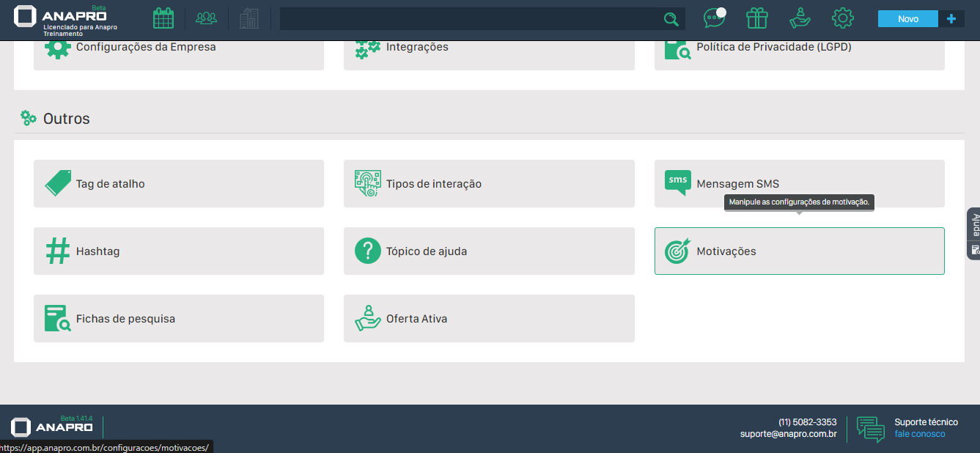The image size is (980, 453).
Task: Open Tipos de interação card
Action: click(489, 184)
